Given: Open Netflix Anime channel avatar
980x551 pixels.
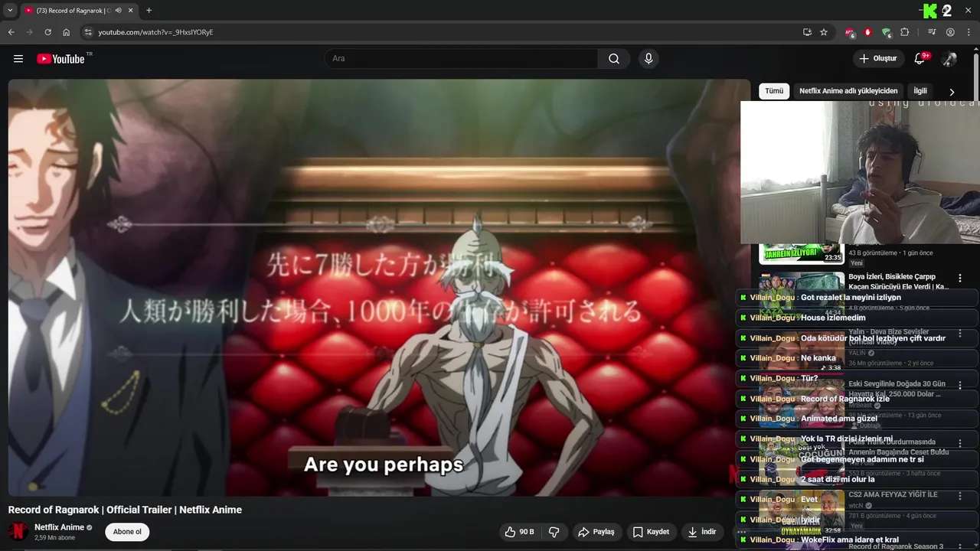Looking at the screenshot, I should coord(18,532).
